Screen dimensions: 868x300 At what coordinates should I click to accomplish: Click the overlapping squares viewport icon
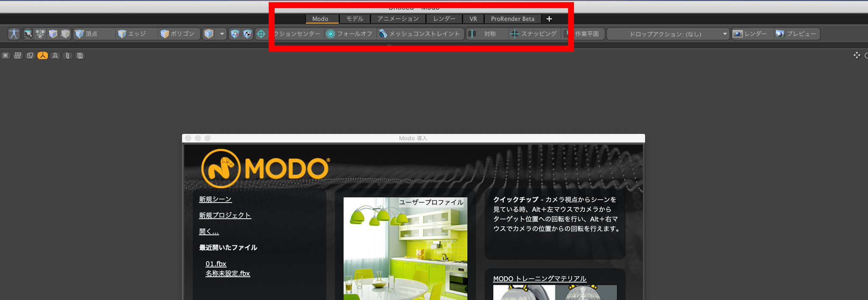pyautogui.click(x=30, y=55)
